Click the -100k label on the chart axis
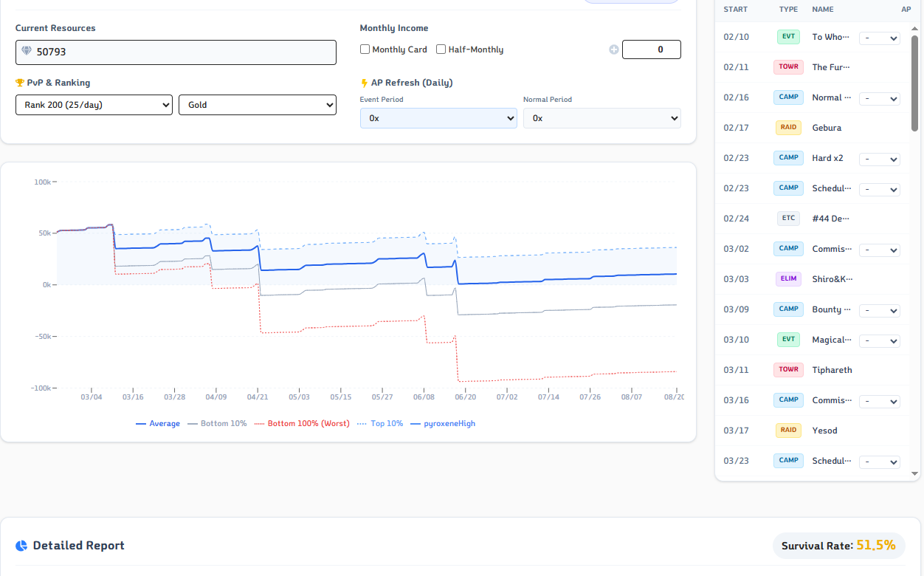The image size is (924, 576). point(41,388)
